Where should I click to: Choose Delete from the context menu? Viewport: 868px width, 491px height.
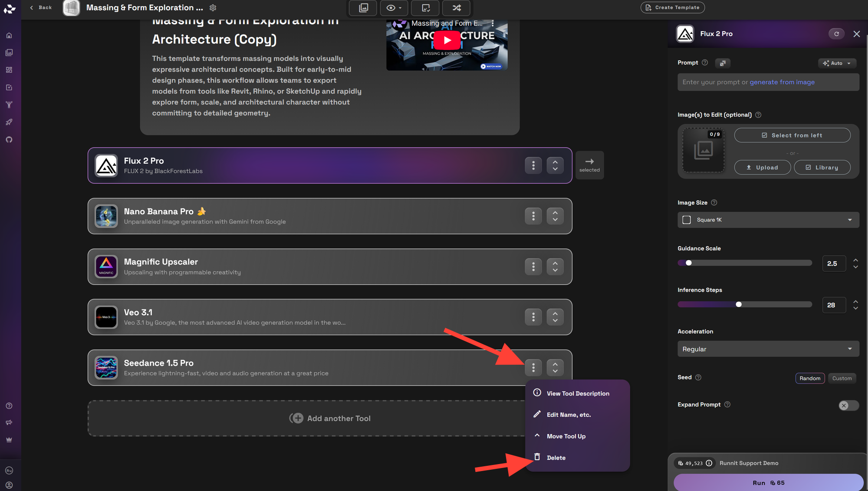[x=556, y=458]
